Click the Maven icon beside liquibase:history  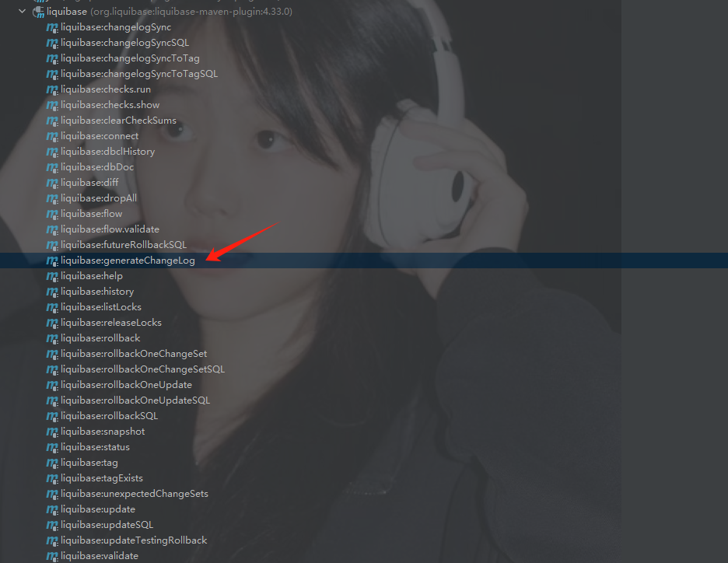click(x=52, y=292)
